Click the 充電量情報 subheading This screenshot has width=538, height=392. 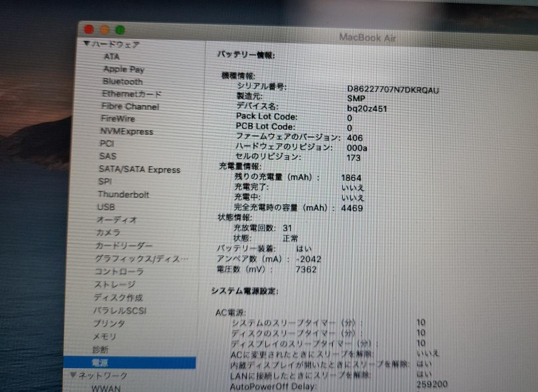[240, 166]
